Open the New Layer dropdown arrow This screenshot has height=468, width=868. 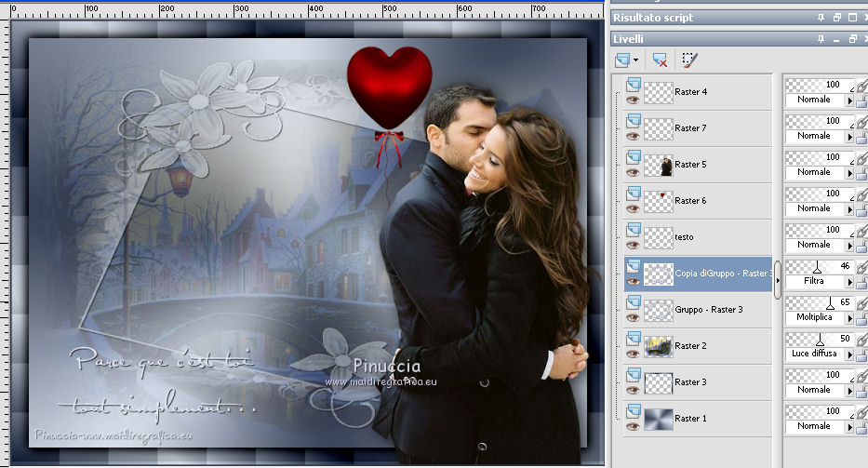click(635, 60)
